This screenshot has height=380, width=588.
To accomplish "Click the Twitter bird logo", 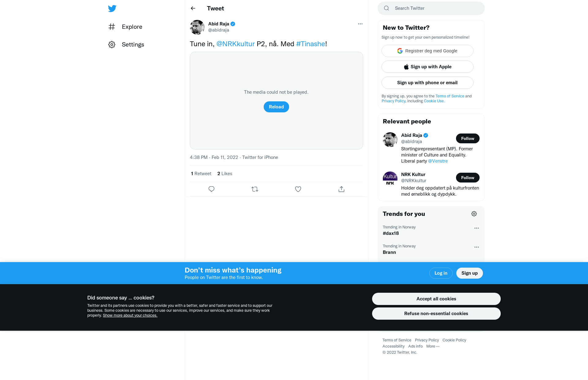I will (112, 9).
